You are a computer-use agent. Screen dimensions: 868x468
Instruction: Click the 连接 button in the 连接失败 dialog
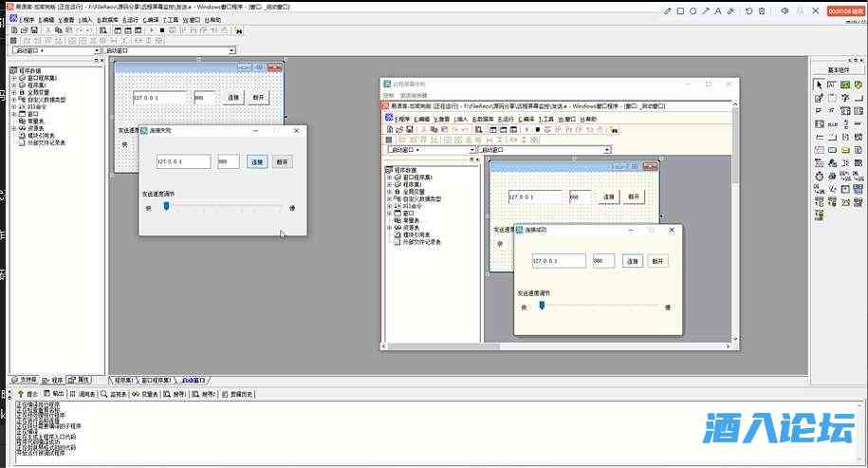257,161
